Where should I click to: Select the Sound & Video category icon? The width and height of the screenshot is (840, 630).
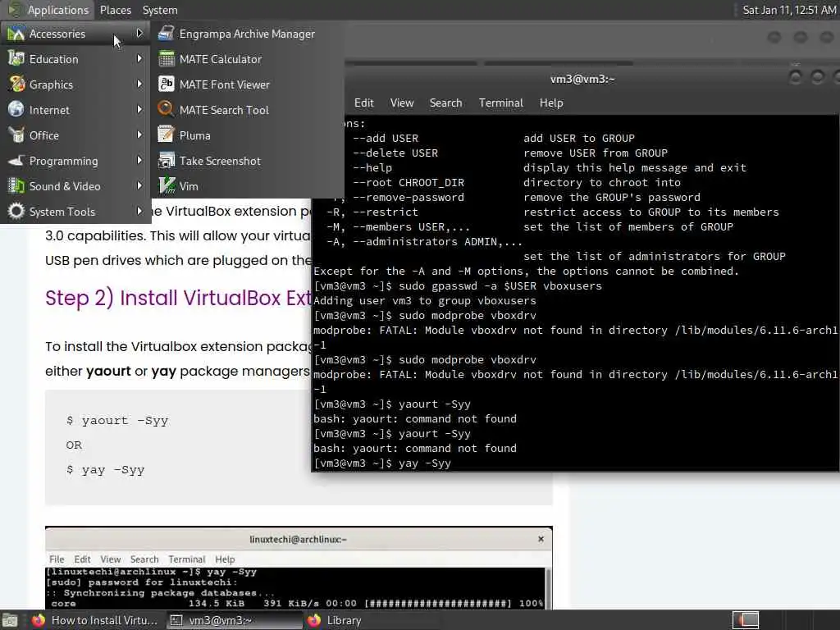16,186
